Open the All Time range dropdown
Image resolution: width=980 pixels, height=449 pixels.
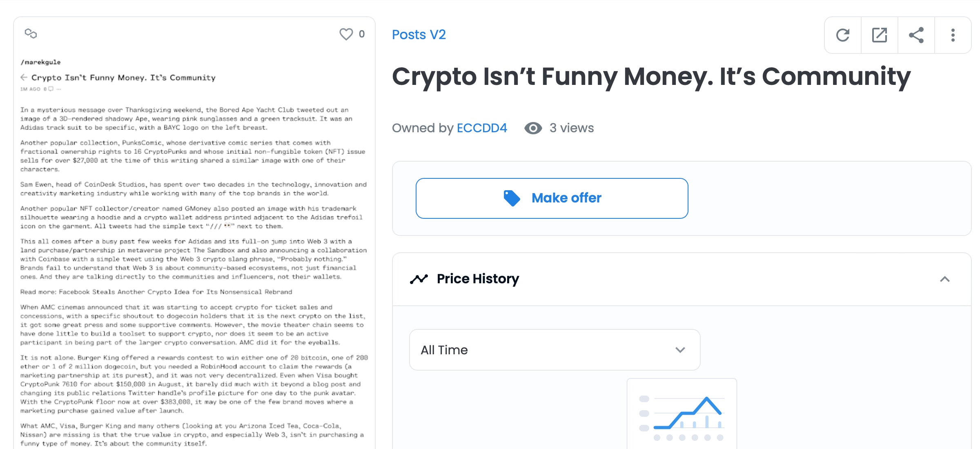point(554,350)
